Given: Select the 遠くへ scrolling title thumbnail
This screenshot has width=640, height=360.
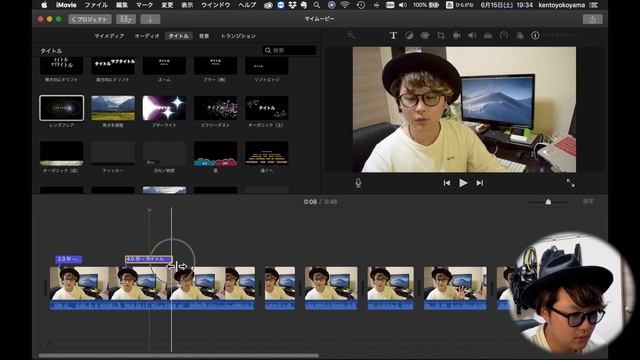Looking at the screenshot, I should tap(267, 153).
